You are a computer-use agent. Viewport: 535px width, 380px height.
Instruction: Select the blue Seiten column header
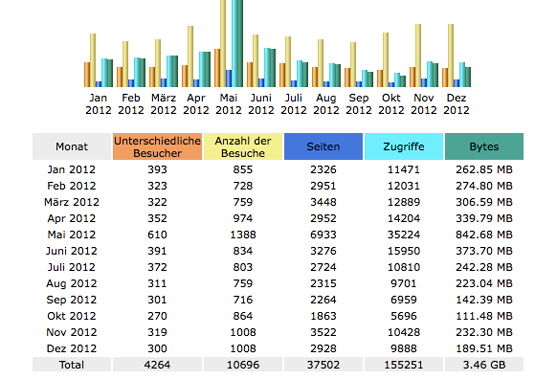pyautogui.click(x=323, y=147)
